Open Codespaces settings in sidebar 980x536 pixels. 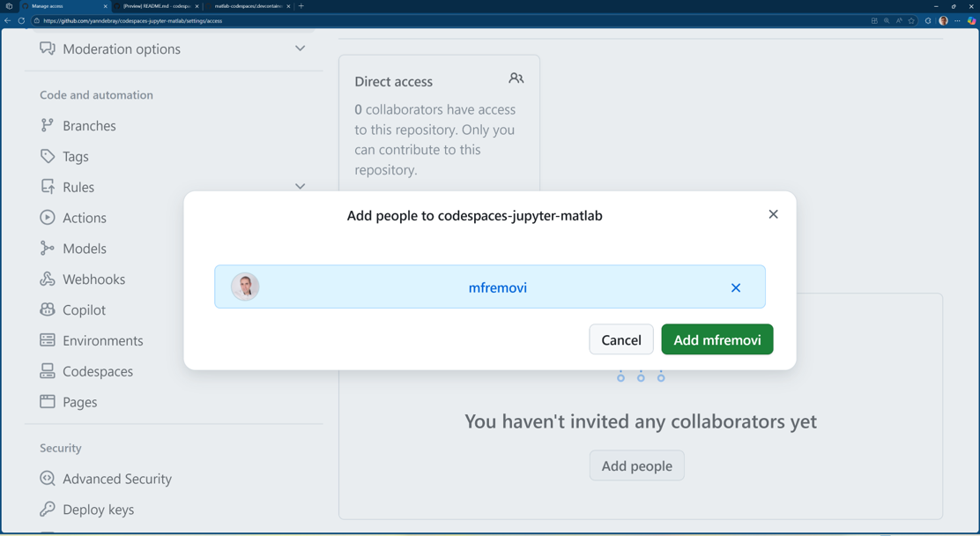click(x=97, y=371)
